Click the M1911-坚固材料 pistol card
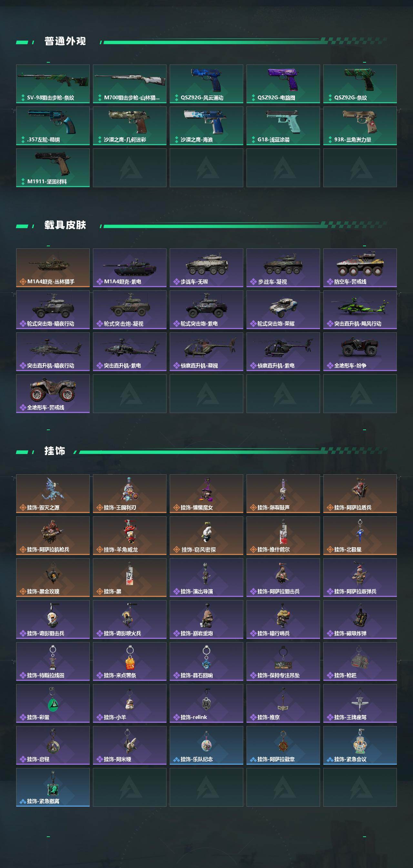Image resolution: width=413 pixels, height=868 pixels. 53,168
